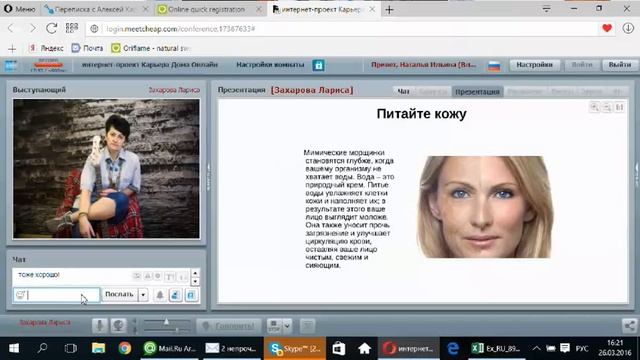The height and width of the screenshot is (360, 640).
Task: Click the Послать send button
Action: pyautogui.click(x=120, y=294)
